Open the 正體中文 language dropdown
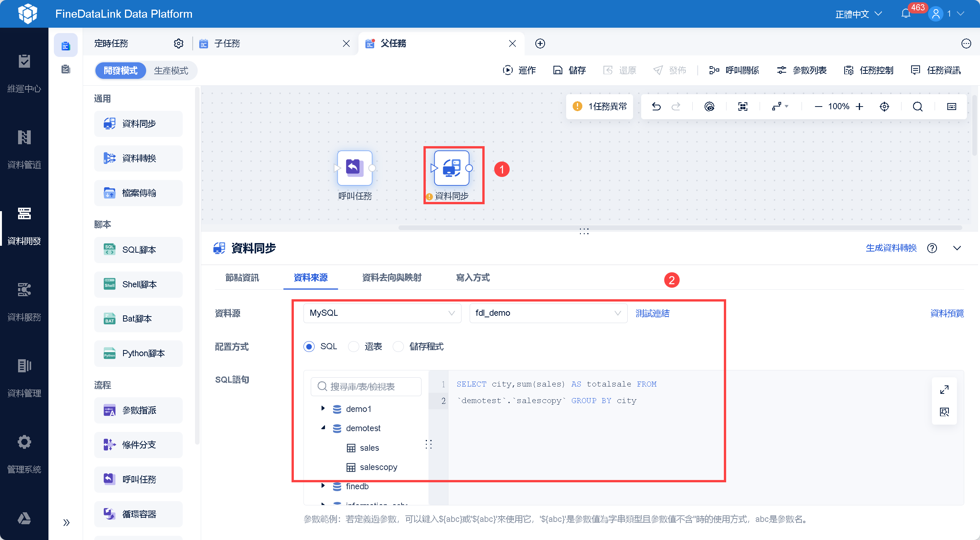Viewport: 980px width, 540px height. (858, 14)
